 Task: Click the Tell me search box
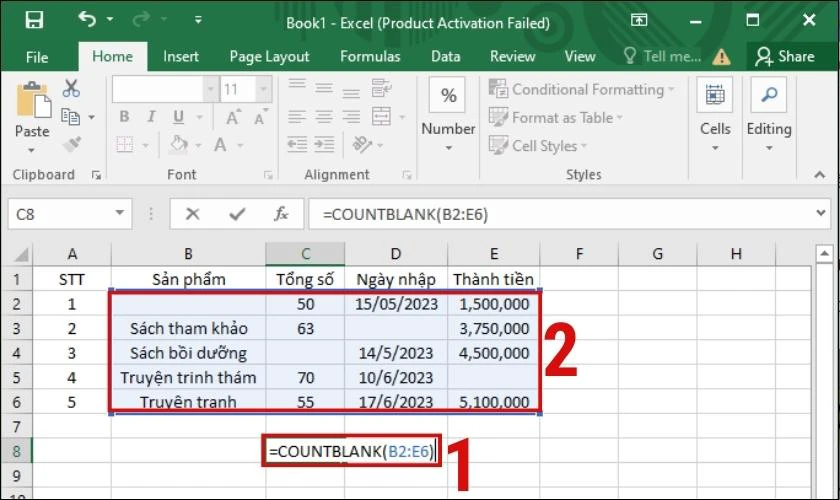coord(663,56)
